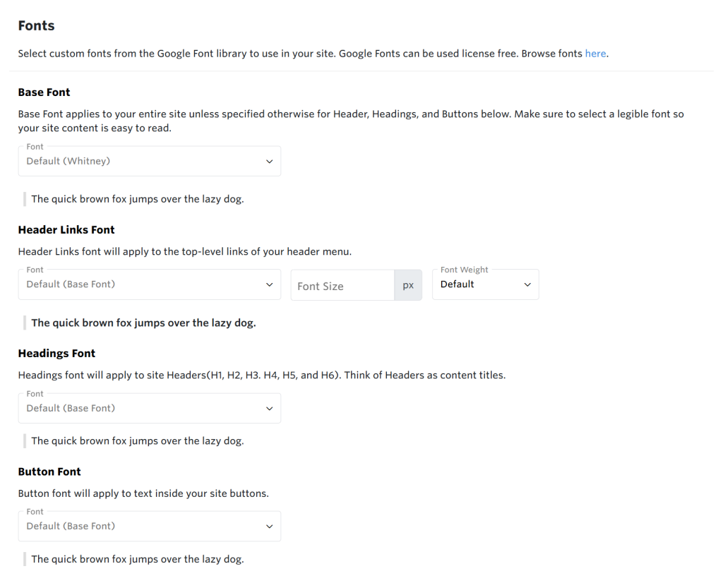Click the chevron arrow in the Headings Font selector
This screenshot has width=723, height=588.
(269, 409)
